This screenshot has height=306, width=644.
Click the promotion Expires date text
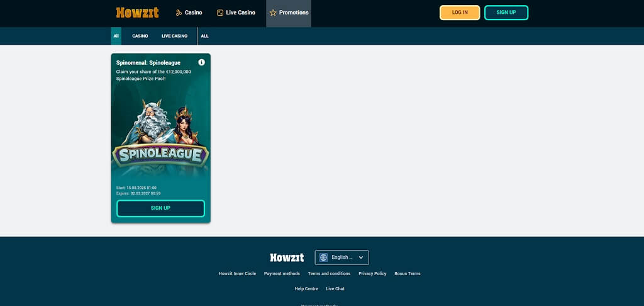(x=138, y=193)
